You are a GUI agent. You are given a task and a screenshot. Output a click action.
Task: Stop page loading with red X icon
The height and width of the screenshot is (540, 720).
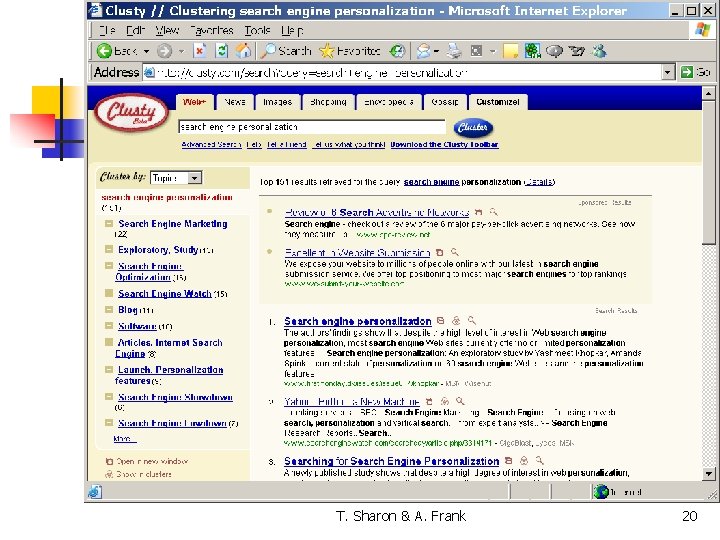click(x=199, y=51)
